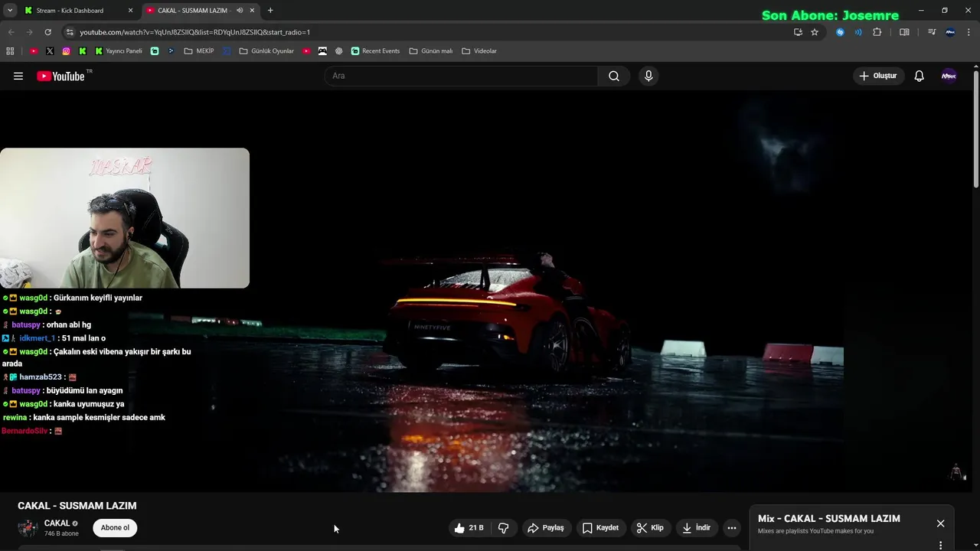980x551 pixels.
Task: Open the browser reading mode side panel
Action: [x=904, y=32]
